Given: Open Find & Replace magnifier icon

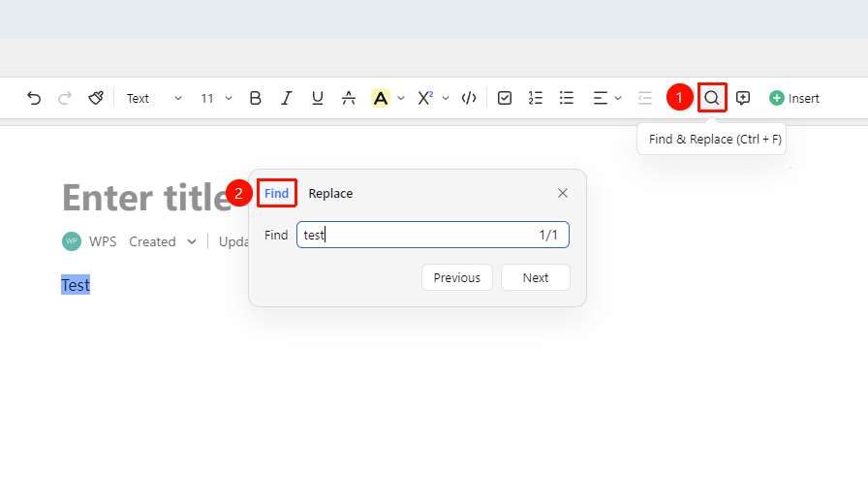Looking at the screenshot, I should 712,98.
